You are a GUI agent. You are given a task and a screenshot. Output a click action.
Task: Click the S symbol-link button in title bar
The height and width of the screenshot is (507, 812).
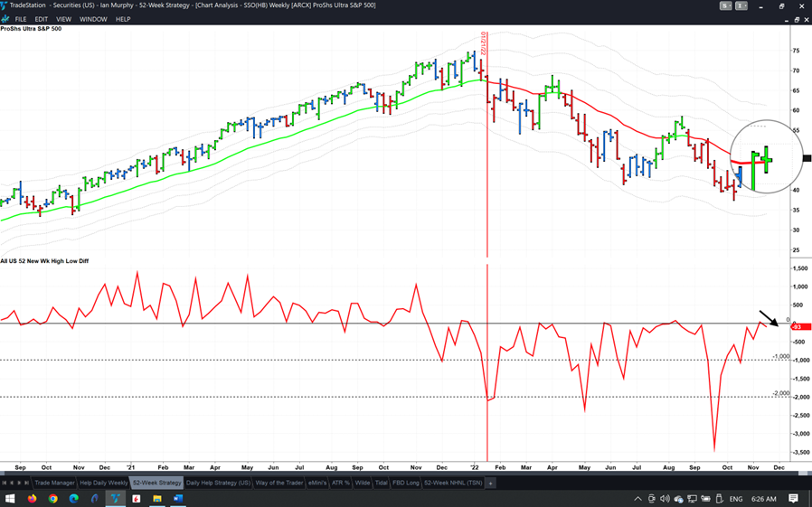pyautogui.click(x=725, y=5)
